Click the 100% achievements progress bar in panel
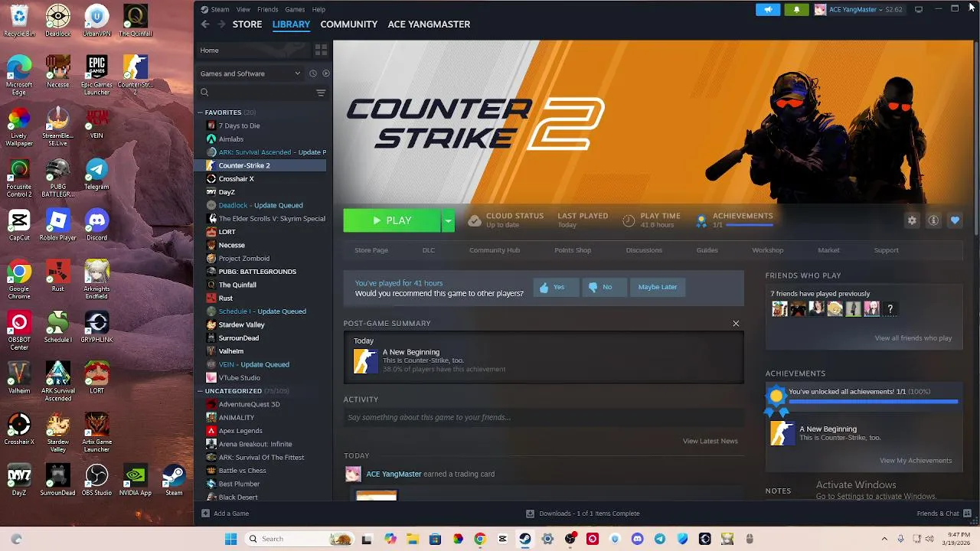This screenshot has width=980, height=551. [873, 401]
